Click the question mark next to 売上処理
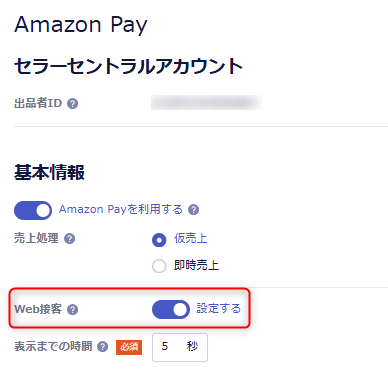Image resolution: width=388 pixels, height=375 pixels. click(69, 239)
